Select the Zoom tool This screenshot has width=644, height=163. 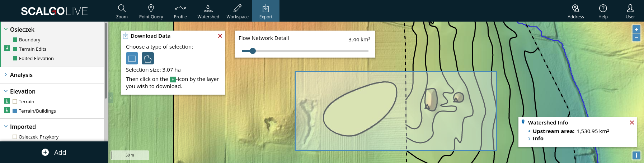pos(122,11)
